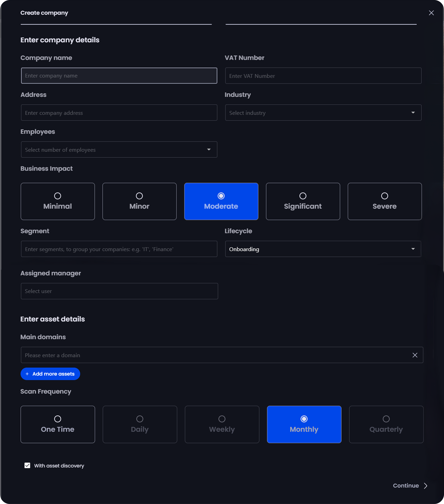
Task: Pick Quarterly scan frequency
Action: click(386, 424)
